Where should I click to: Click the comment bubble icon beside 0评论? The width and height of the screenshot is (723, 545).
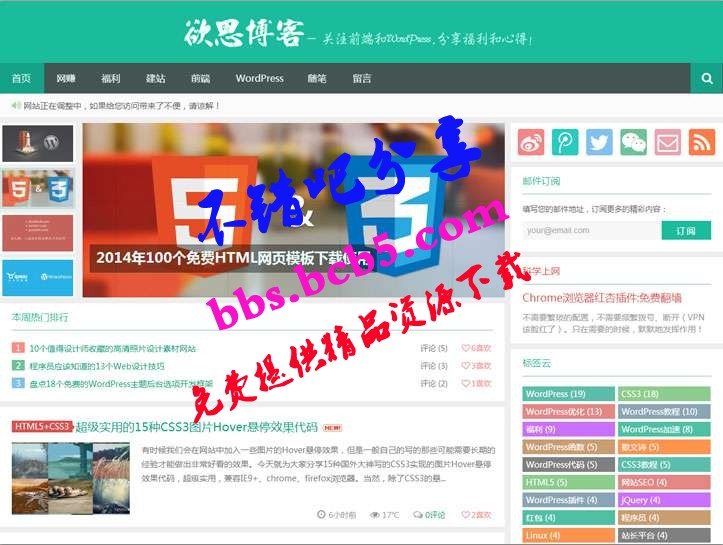point(418,515)
